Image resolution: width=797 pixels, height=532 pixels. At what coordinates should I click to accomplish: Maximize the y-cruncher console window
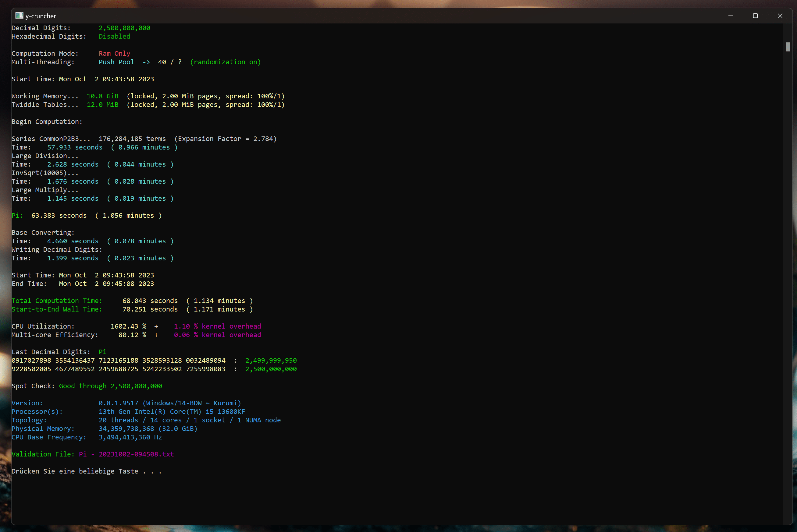point(755,16)
